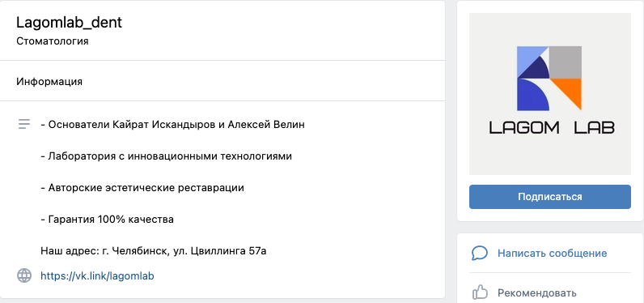Click the Авторские эстетические реставрации line
The image size is (644, 303).
click(142, 188)
